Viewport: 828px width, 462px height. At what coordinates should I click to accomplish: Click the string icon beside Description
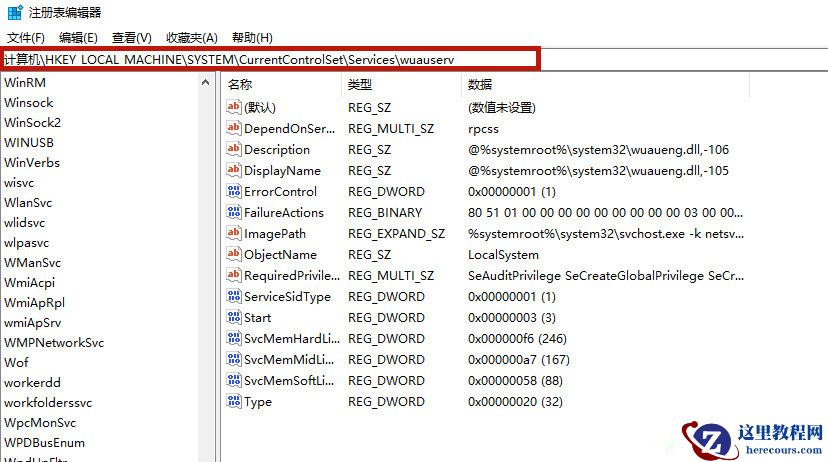[233, 149]
